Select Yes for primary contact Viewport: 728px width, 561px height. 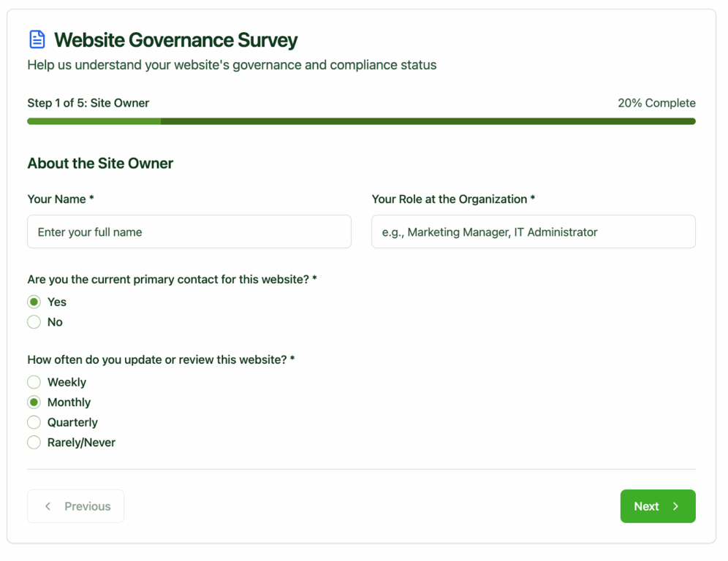pyautogui.click(x=34, y=302)
